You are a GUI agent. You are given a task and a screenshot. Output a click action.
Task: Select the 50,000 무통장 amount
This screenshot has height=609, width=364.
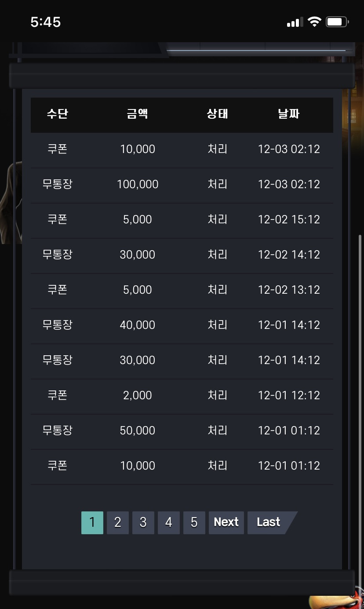tap(138, 430)
